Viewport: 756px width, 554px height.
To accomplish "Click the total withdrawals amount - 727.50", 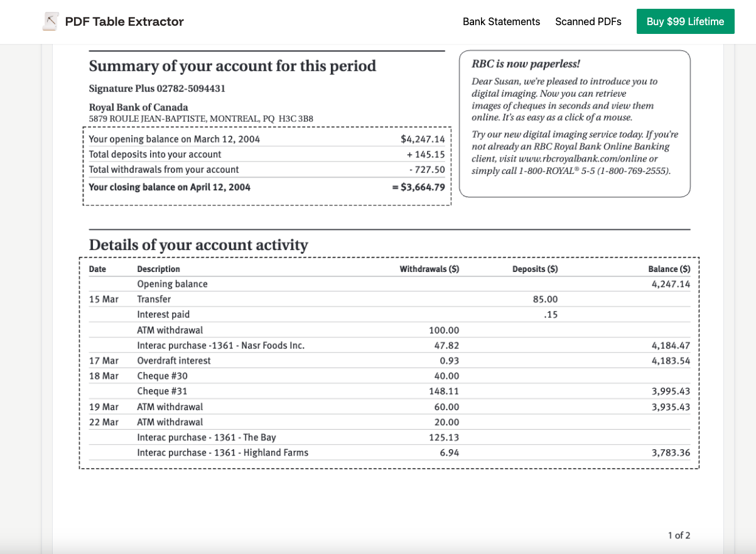I will 426,170.
